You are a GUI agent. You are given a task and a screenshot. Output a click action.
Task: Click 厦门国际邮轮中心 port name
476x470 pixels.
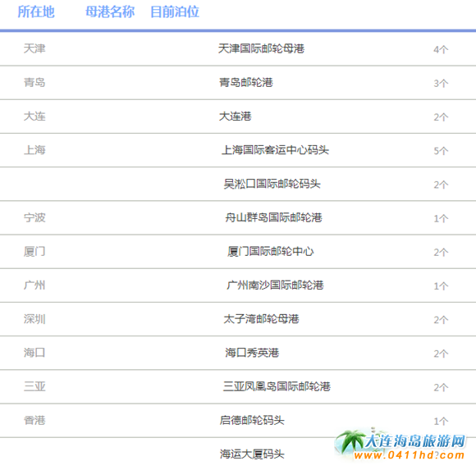pos(271,252)
